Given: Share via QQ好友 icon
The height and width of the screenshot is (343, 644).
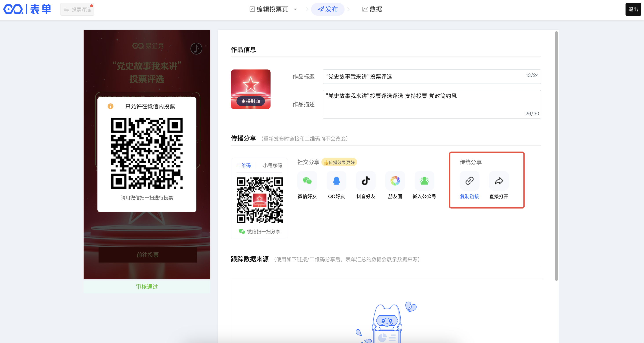Looking at the screenshot, I should coord(336,181).
